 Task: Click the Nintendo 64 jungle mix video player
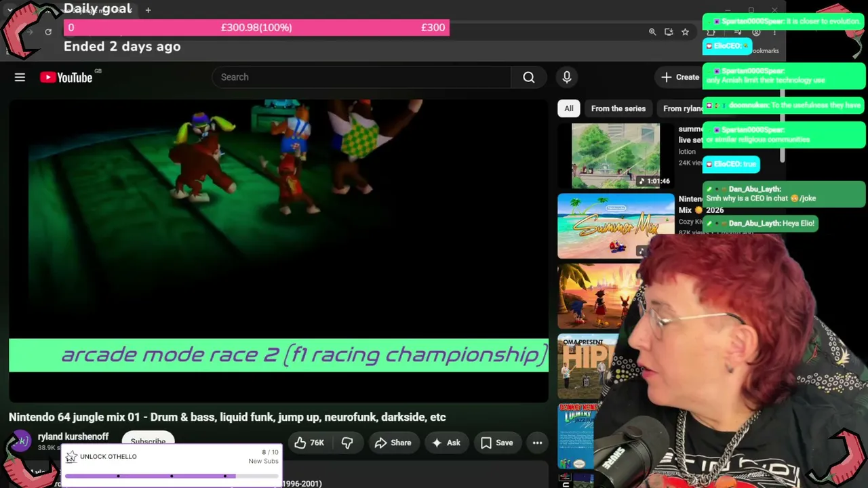tap(279, 251)
